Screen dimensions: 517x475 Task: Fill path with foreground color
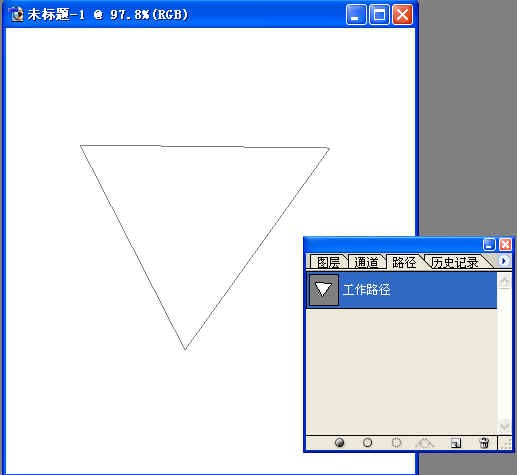tap(339, 443)
